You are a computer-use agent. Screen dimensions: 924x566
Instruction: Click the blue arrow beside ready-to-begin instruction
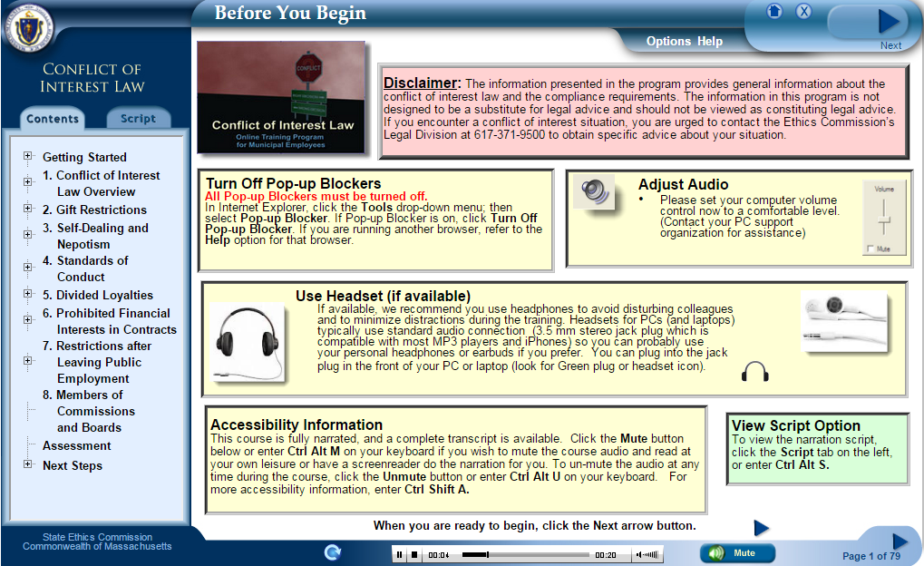coord(762,528)
